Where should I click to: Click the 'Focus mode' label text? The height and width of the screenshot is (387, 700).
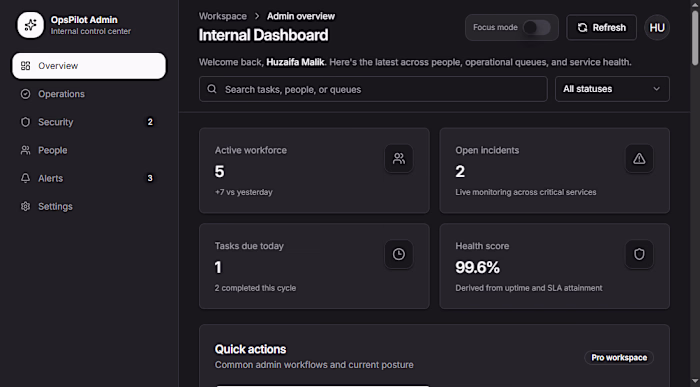pyautogui.click(x=495, y=27)
